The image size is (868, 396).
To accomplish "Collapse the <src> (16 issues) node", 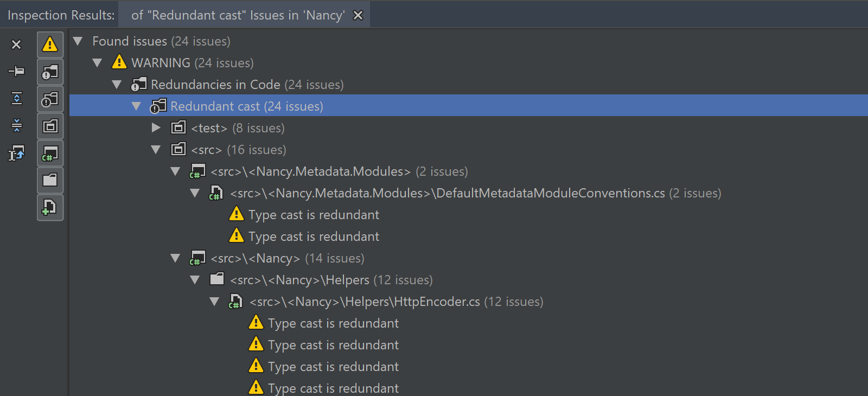I will click(156, 150).
